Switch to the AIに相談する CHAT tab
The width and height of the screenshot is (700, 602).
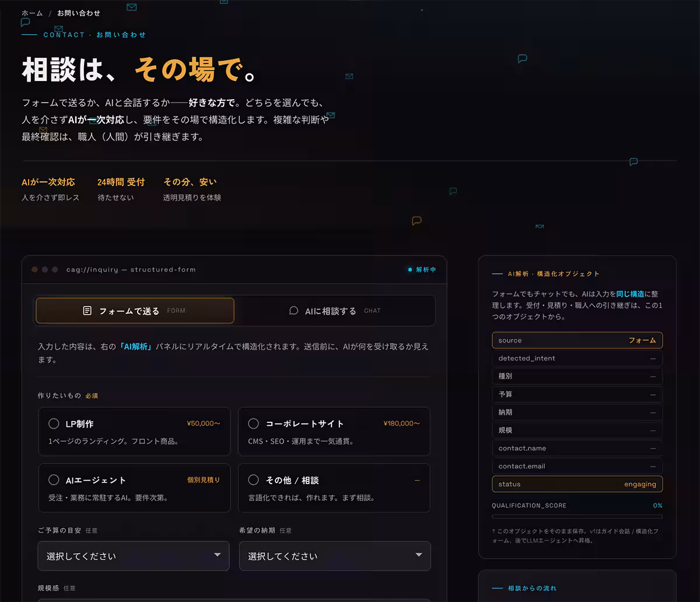point(335,310)
